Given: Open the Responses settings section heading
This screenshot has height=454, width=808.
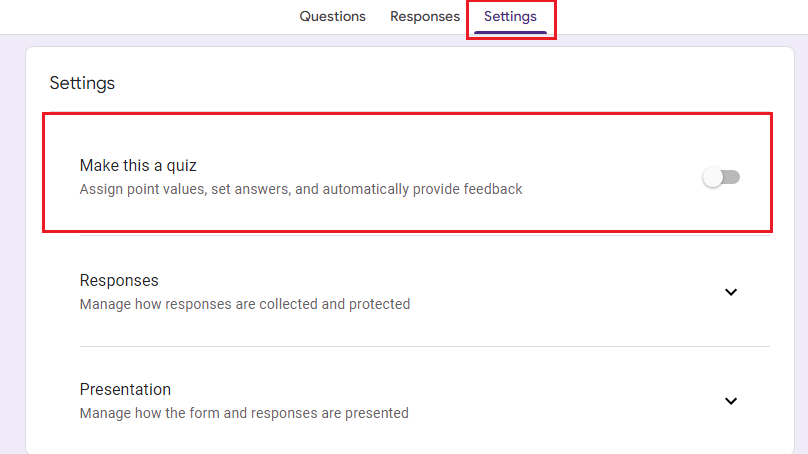Looking at the screenshot, I should [x=119, y=280].
